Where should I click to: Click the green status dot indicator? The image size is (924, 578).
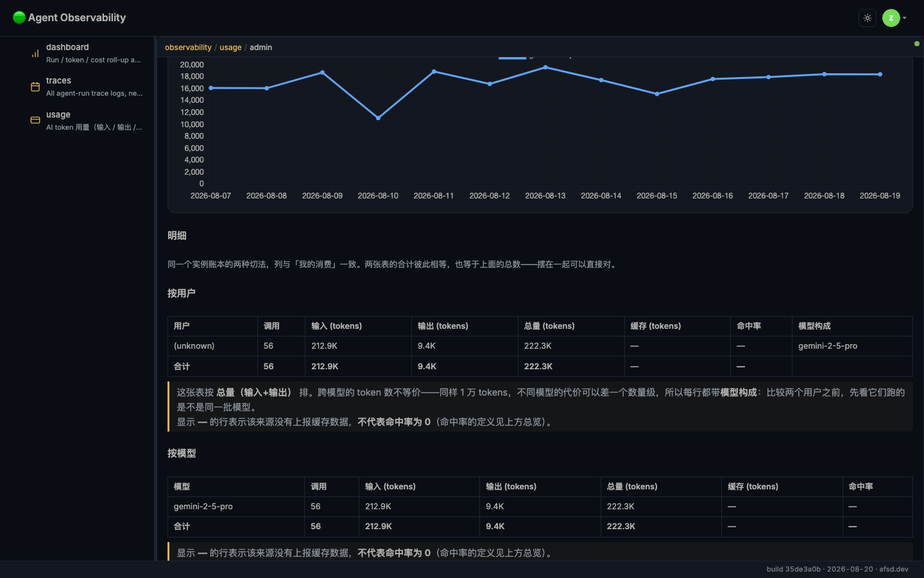click(916, 44)
